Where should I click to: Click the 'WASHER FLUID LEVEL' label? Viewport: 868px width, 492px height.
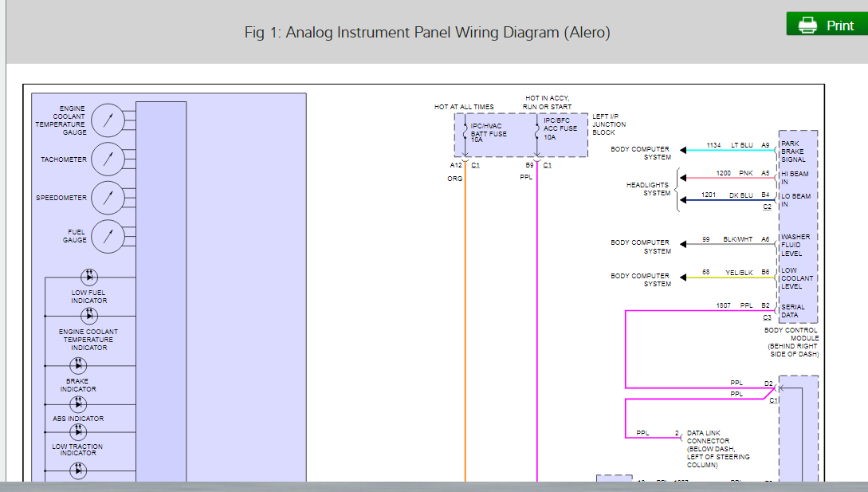click(795, 245)
